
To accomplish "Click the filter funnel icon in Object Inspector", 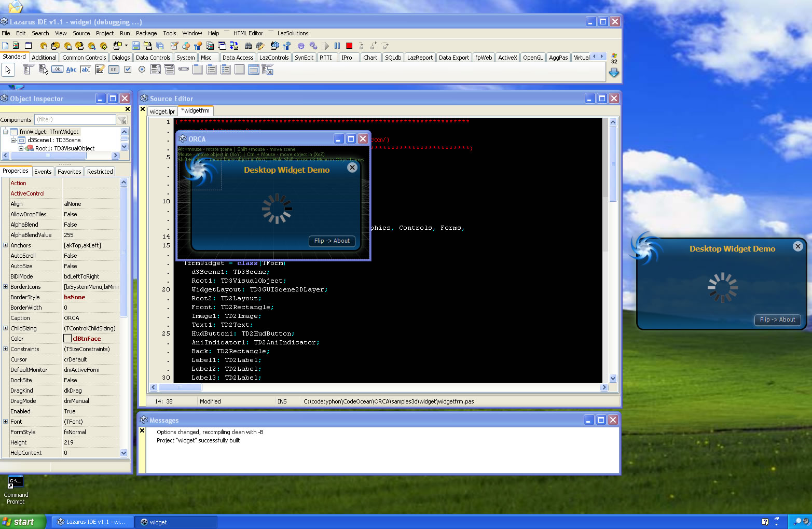I will click(122, 120).
